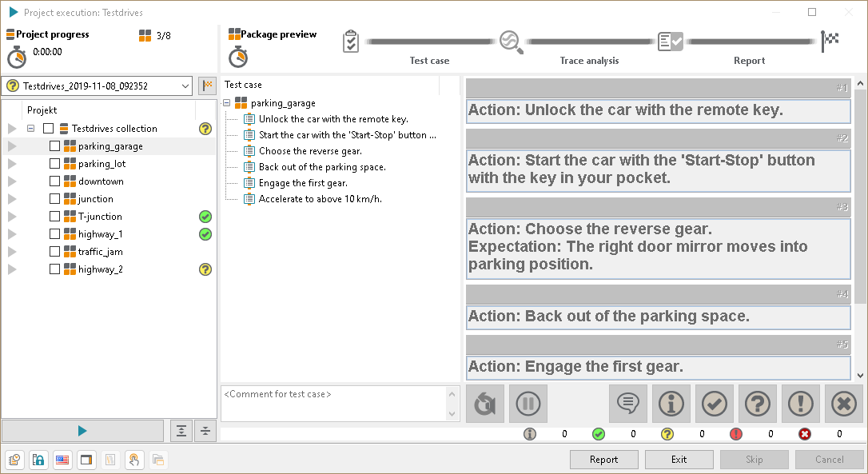The height and width of the screenshot is (474, 868).
Task: Select 'Back out of the parking space.' tree item
Action: 322,167
